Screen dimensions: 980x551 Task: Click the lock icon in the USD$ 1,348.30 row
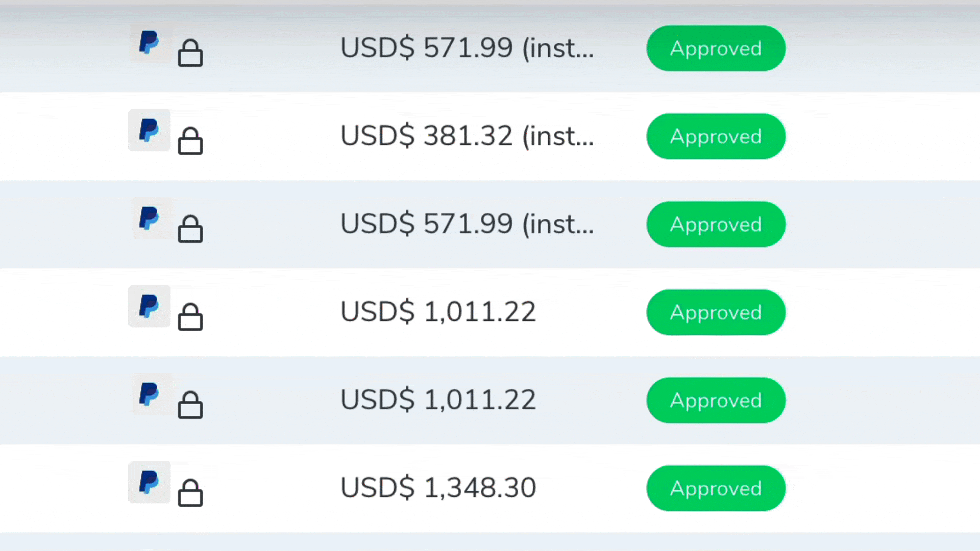[x=190, y=493]
